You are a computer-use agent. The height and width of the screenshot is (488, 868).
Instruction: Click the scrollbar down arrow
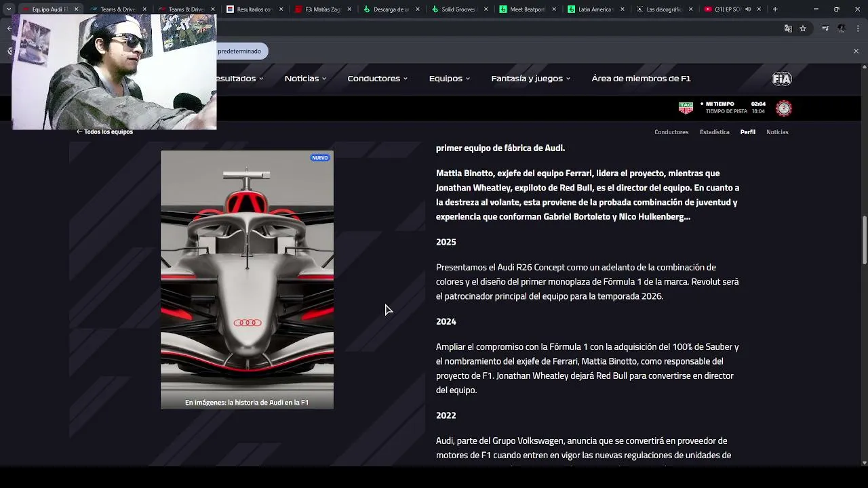pyautogui.click(x=864, y=463)
